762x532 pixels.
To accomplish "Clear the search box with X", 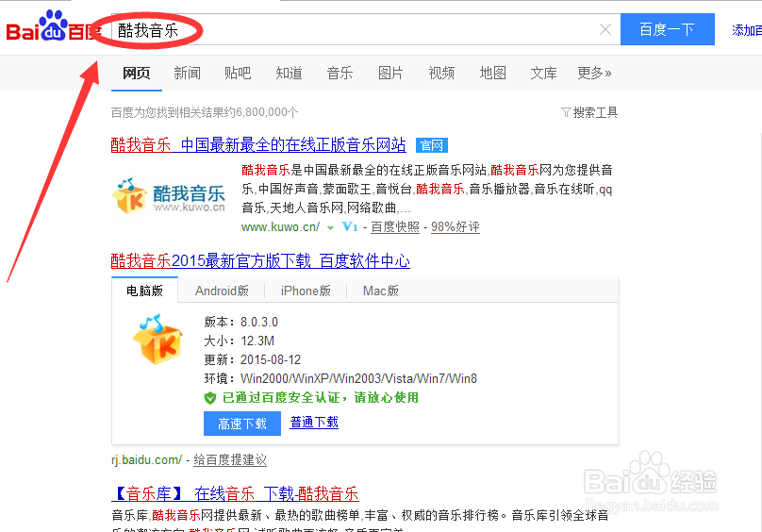I will point(605,29).
